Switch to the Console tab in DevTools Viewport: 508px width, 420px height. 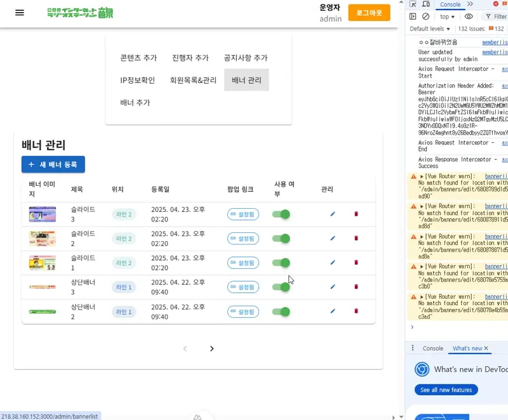[451, 4]
